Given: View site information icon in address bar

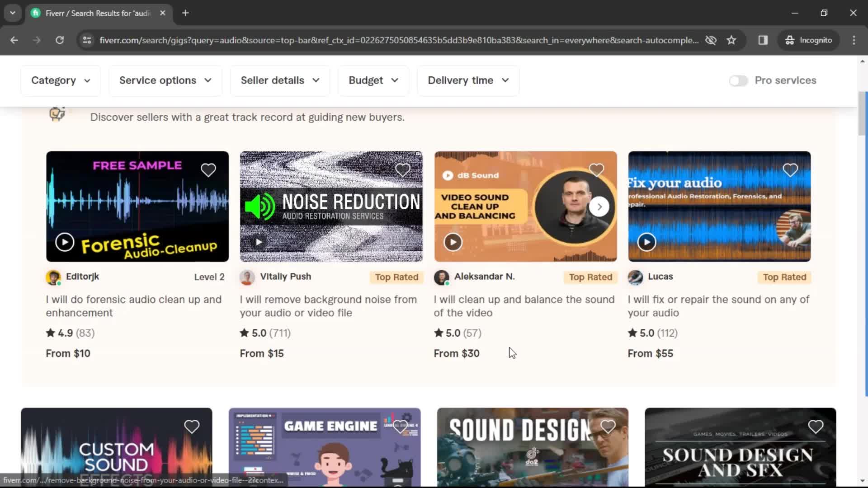Looking at the screenshot, I should [x=87, y=40].
